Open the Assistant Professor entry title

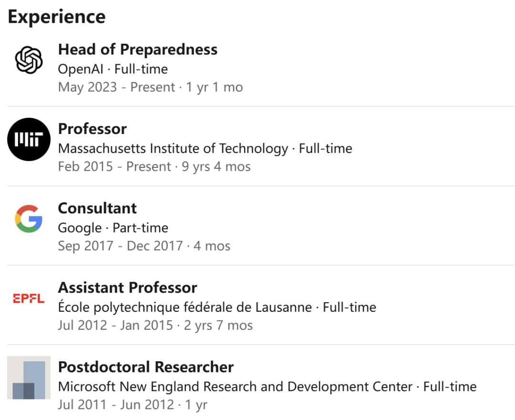tap(127, 288)
